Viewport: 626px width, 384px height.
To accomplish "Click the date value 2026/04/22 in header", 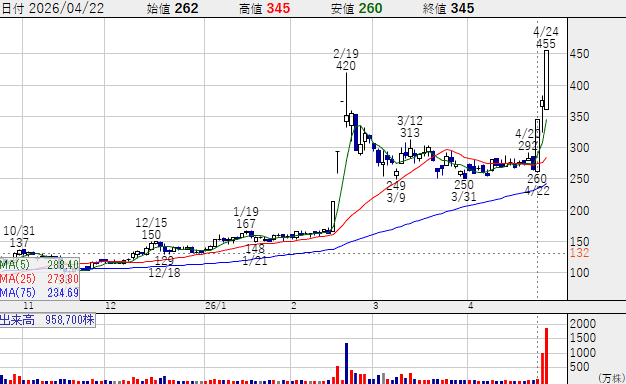I will 66,8.
